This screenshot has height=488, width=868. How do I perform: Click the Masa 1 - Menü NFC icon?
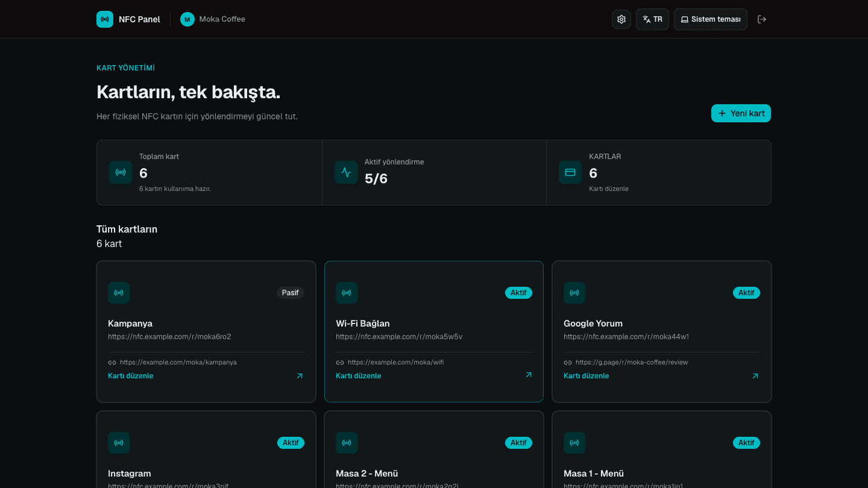pos(574,443)
